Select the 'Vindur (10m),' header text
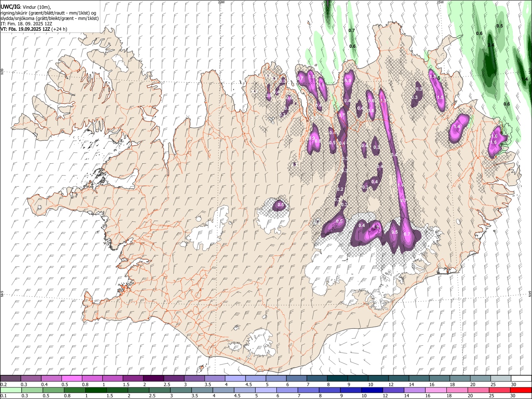This screenshot has height=399, width=532. [36, 7]
